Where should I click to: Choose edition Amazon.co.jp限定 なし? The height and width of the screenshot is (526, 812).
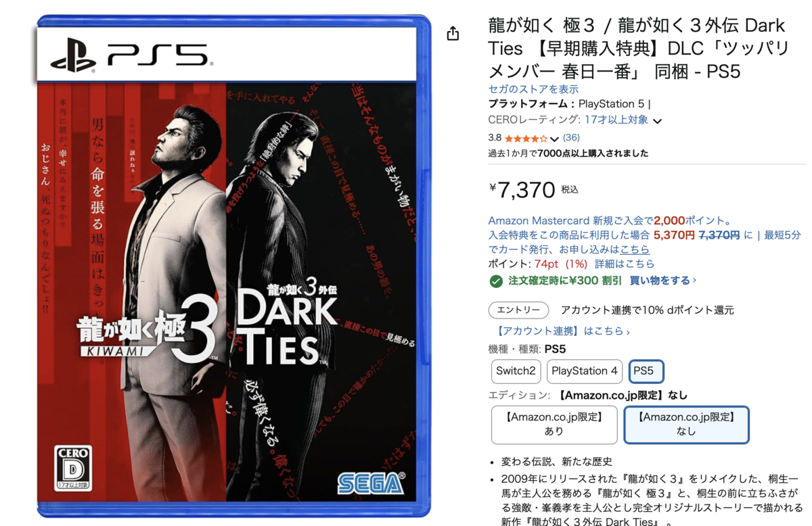coord(686,425)
